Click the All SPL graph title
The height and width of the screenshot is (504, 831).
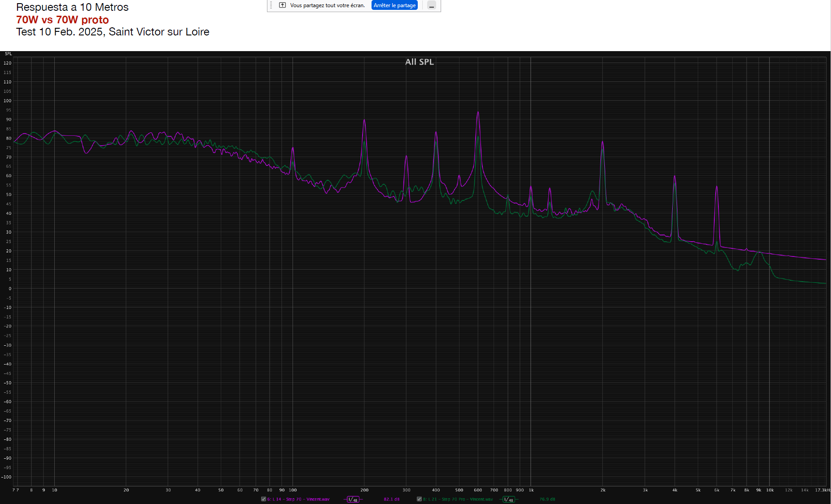(x=420, y=62)
